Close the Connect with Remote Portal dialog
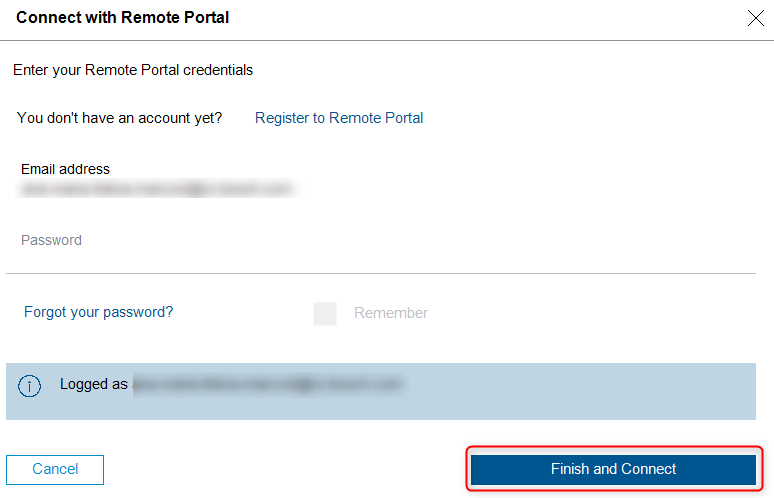 (756, 17)
